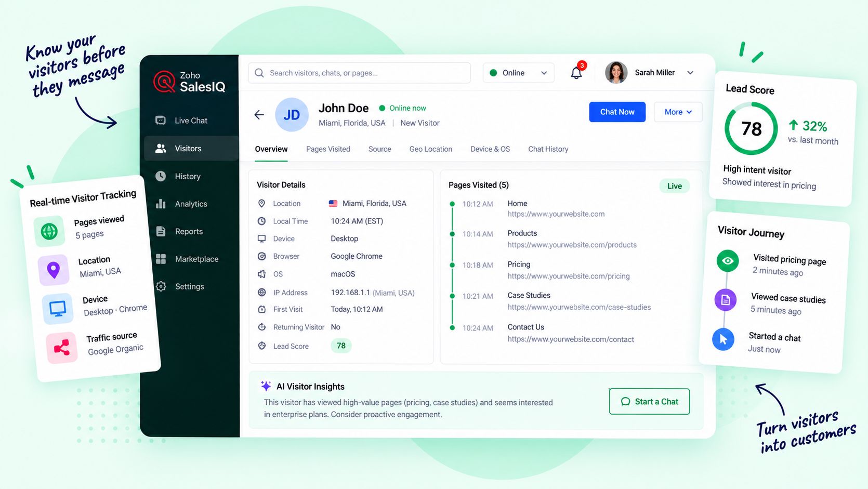
Task: Switch to the Device & OS tab
Action: click(x=490, y=149)
